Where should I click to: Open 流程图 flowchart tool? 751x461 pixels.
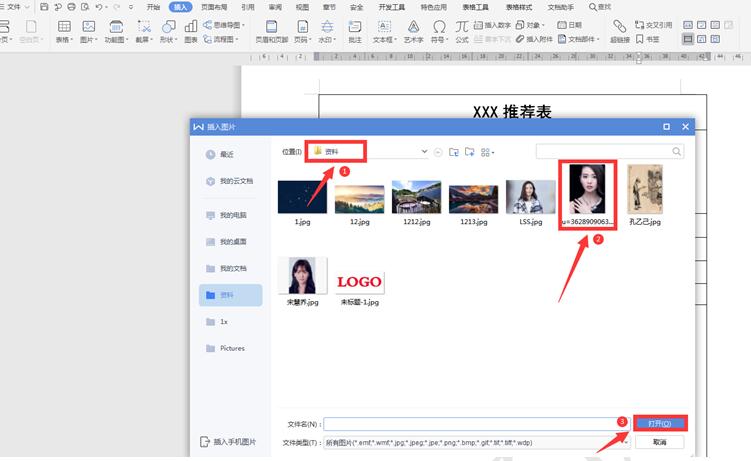[221, 39]
